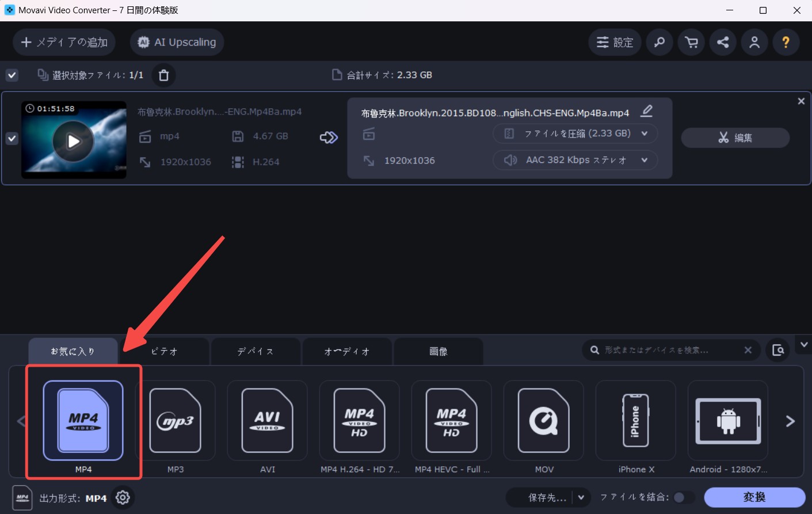Collapse the format panel with chevron
Image resolution: width=812 pixels, height=514 pixels.
click(803, 345)
